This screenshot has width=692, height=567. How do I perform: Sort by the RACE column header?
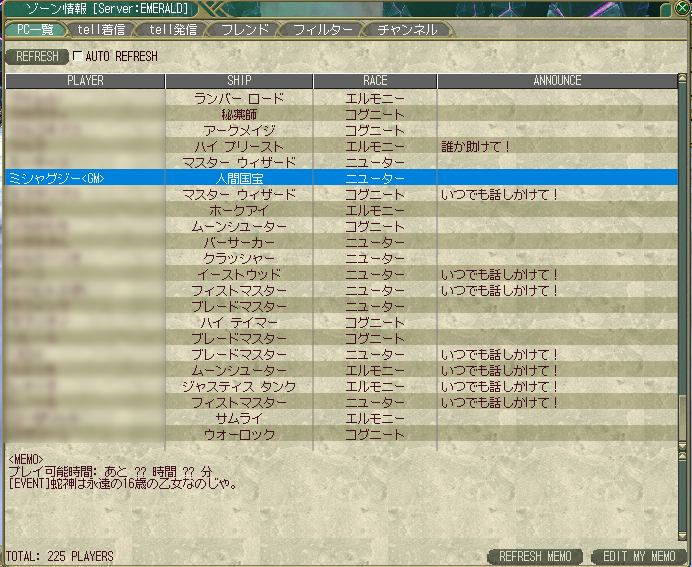(375, 81)
